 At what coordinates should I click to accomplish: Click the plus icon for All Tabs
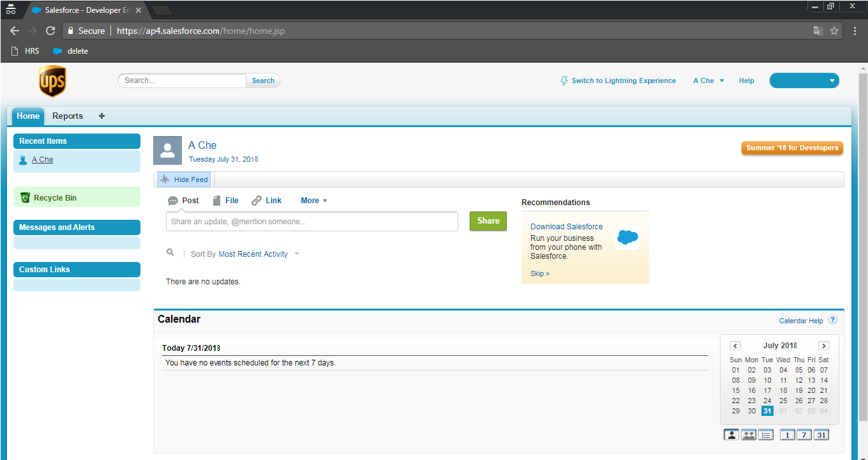coord(101,116)
